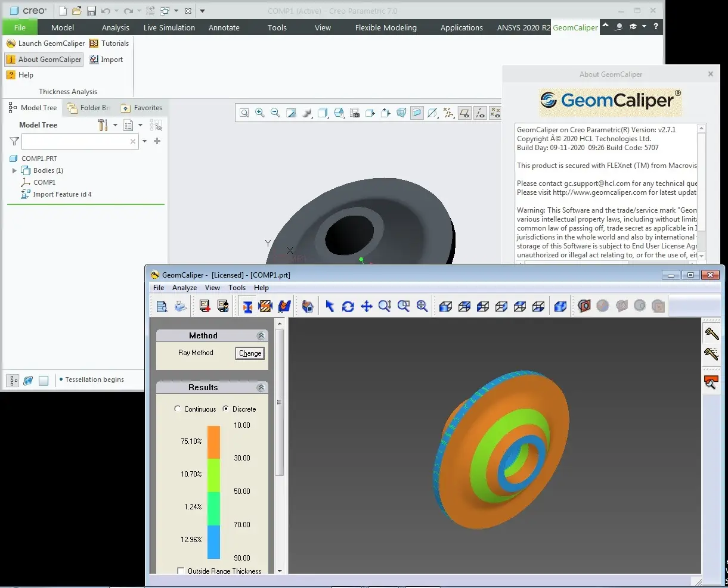The image size is (728, 588).
Task: Select Import Feature id 4 in Model Tree
Action: pos(56,194)
